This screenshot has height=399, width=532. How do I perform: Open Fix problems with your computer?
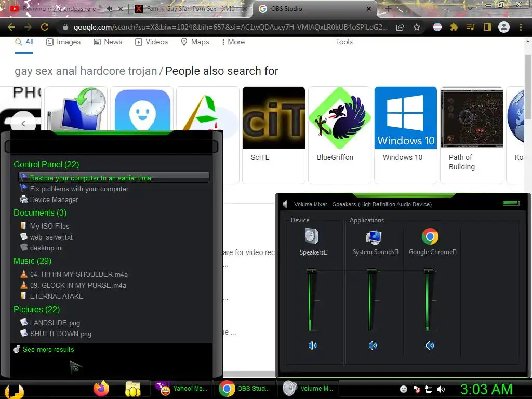click(79, 189)
